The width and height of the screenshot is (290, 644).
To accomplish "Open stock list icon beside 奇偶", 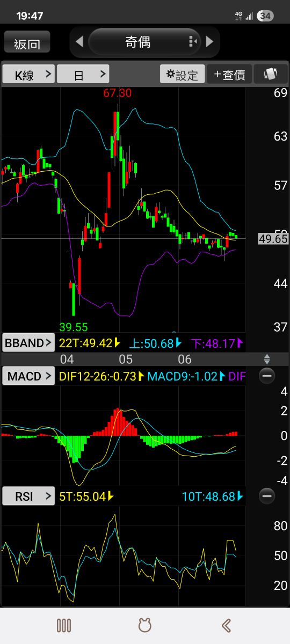I will tap(193, 42).
